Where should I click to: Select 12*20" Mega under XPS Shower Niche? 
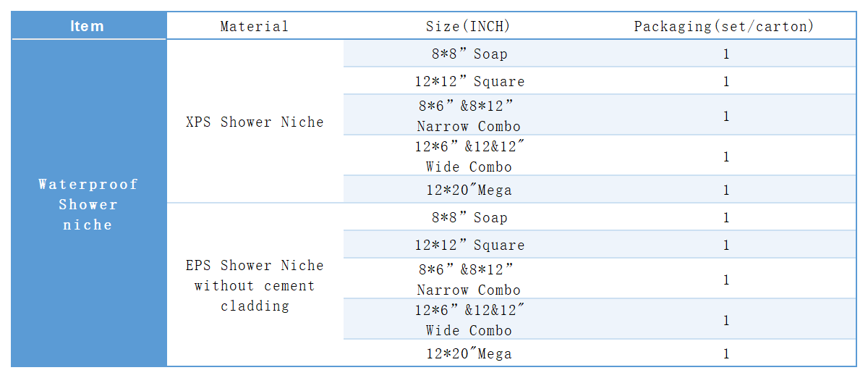(469, 190)
